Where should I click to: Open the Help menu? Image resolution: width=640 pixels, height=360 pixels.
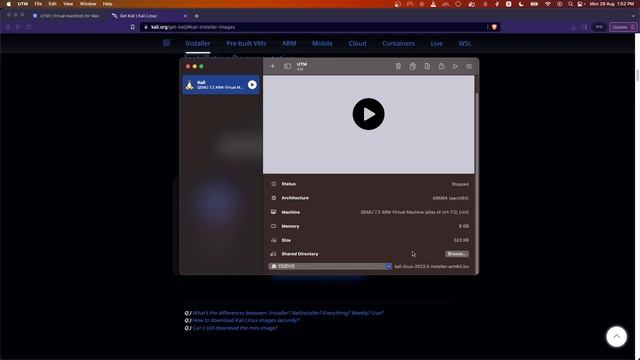[x=107, y=4]
